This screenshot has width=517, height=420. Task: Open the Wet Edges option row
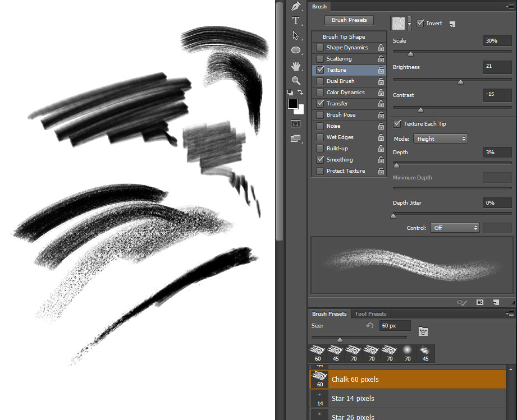(x=349, y=137)
